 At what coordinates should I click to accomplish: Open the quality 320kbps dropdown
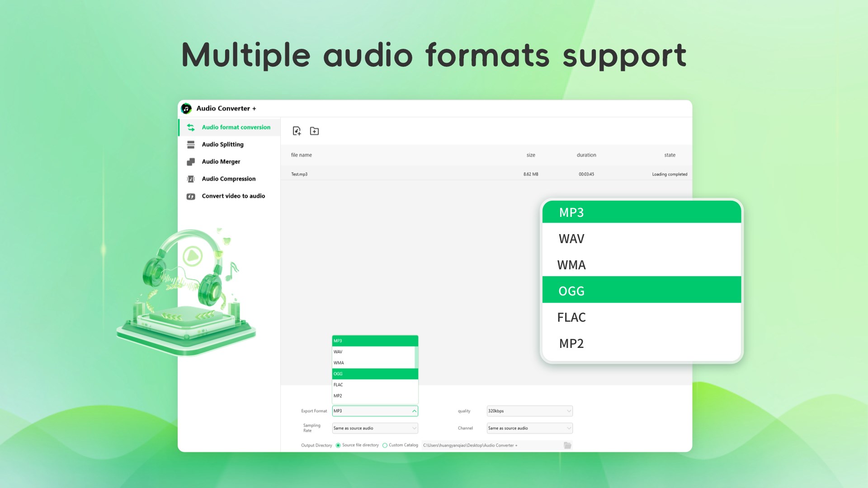(x=529, y=411)
